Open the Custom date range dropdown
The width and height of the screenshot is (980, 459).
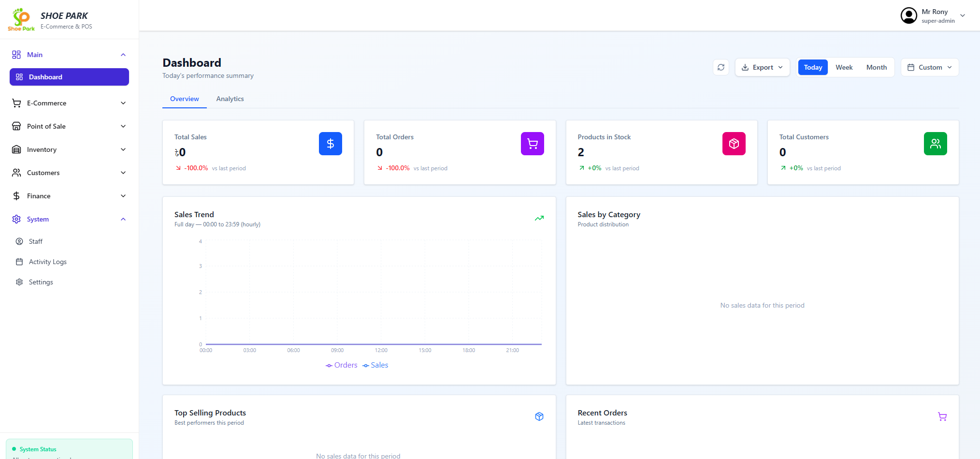pyautogui.click(x=930, y=67)
